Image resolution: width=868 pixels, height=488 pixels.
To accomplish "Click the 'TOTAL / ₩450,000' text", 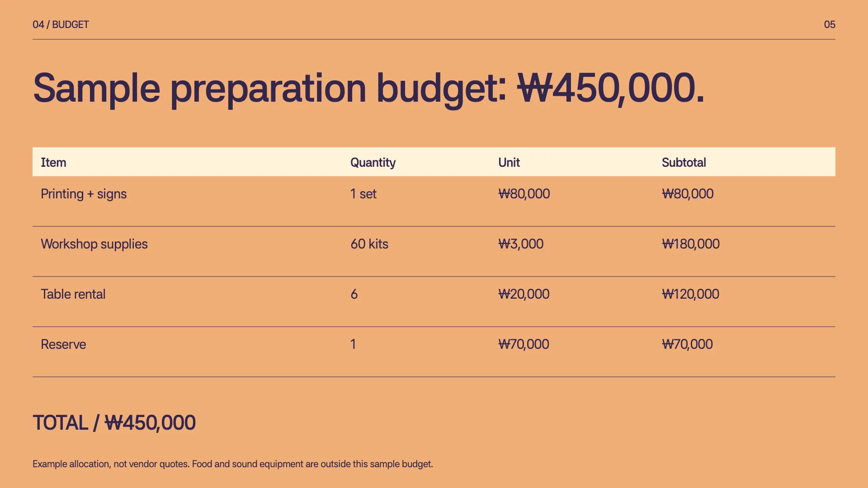I will [x=114, y=423].
